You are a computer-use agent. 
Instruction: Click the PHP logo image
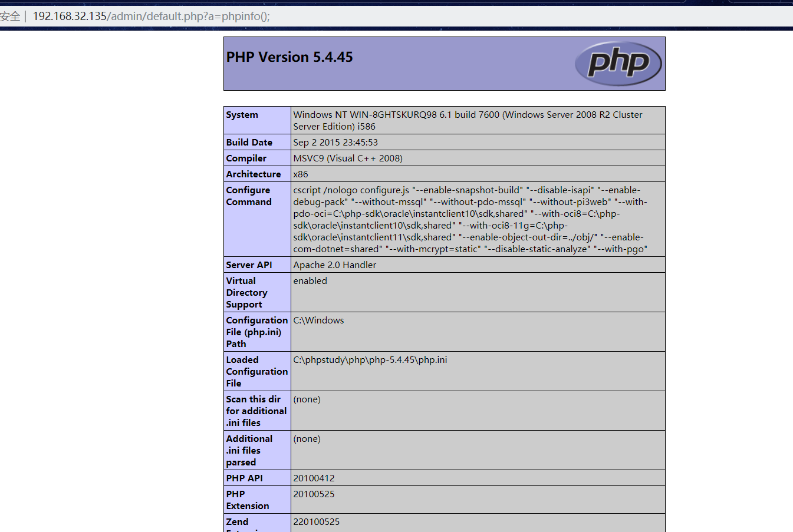point(618,64)
